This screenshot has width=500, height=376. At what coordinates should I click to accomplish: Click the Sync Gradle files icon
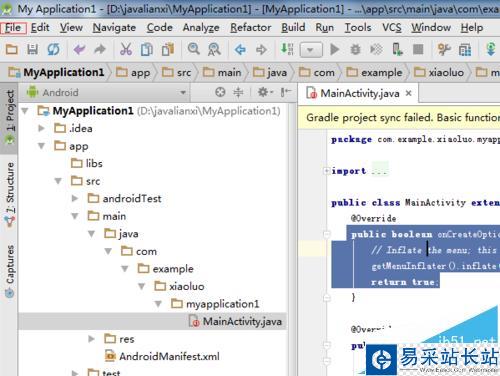pyautogui.click(x=465, y=50)
